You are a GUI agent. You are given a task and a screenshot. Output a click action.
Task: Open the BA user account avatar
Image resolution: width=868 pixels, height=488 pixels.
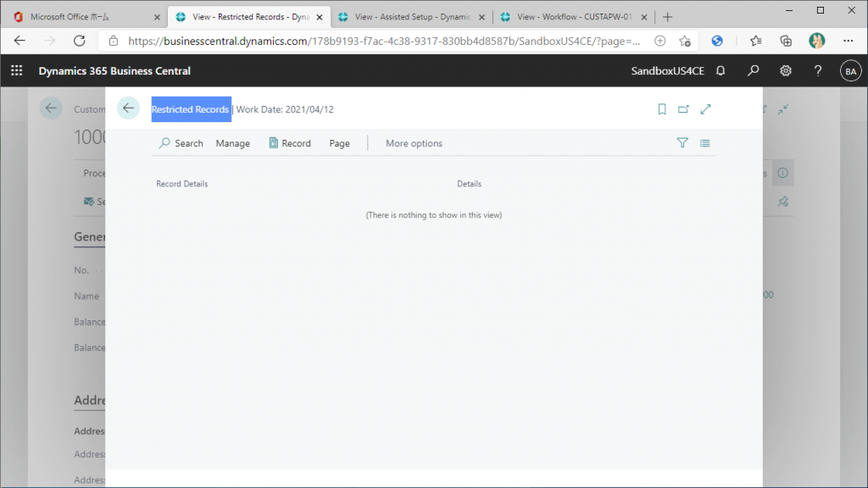(850, 71)
